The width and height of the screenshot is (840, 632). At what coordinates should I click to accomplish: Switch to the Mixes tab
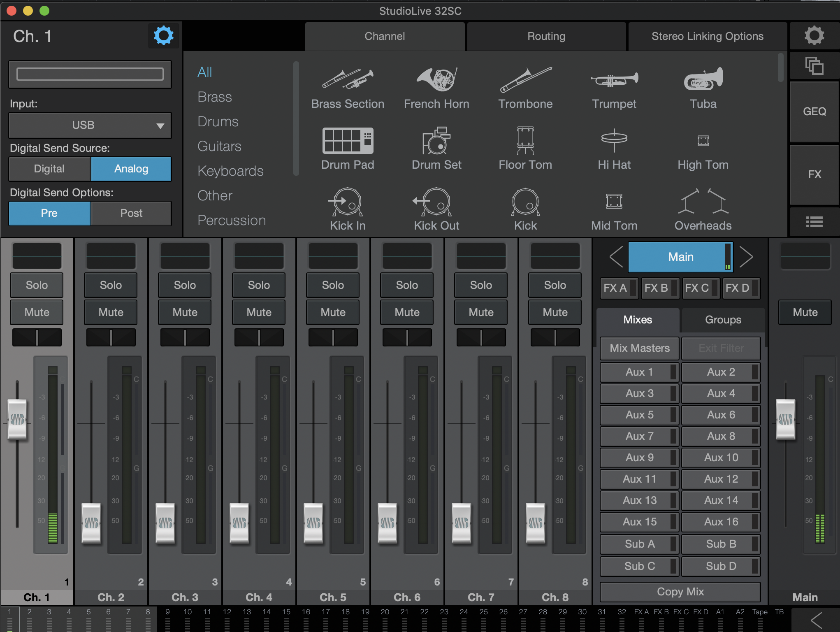pos(638,320)
